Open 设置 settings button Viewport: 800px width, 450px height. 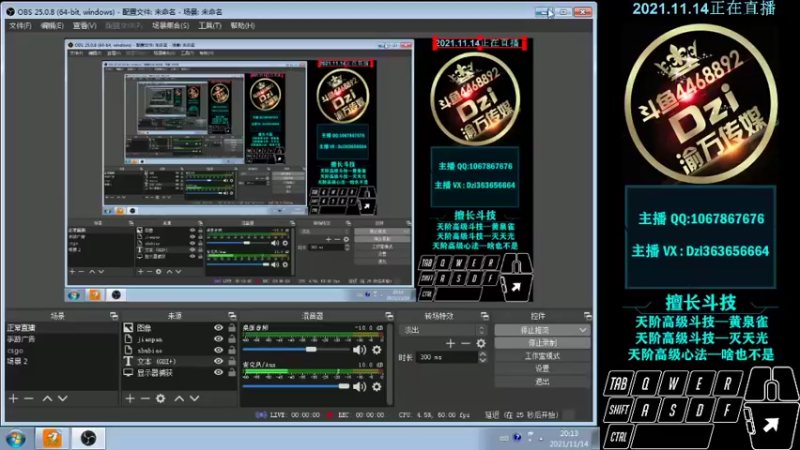(x=542, y=368)
